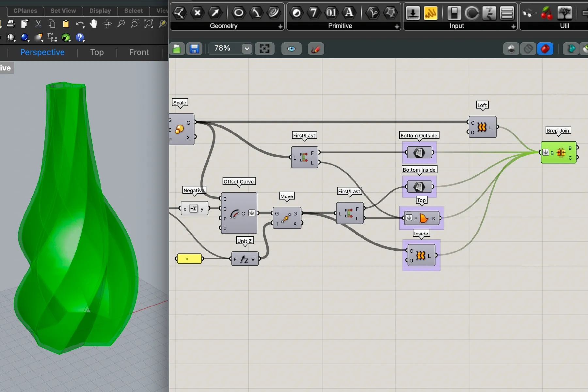Click the Brep Join component icon
Screen dimensions: 588x392
click(561, 152)
